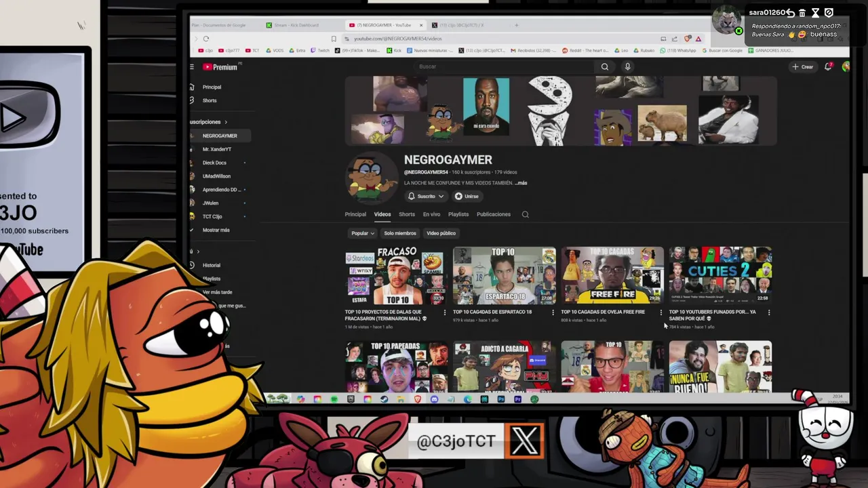
Task: Switch to the channel Playlists tab
Action: click(458, 214)
